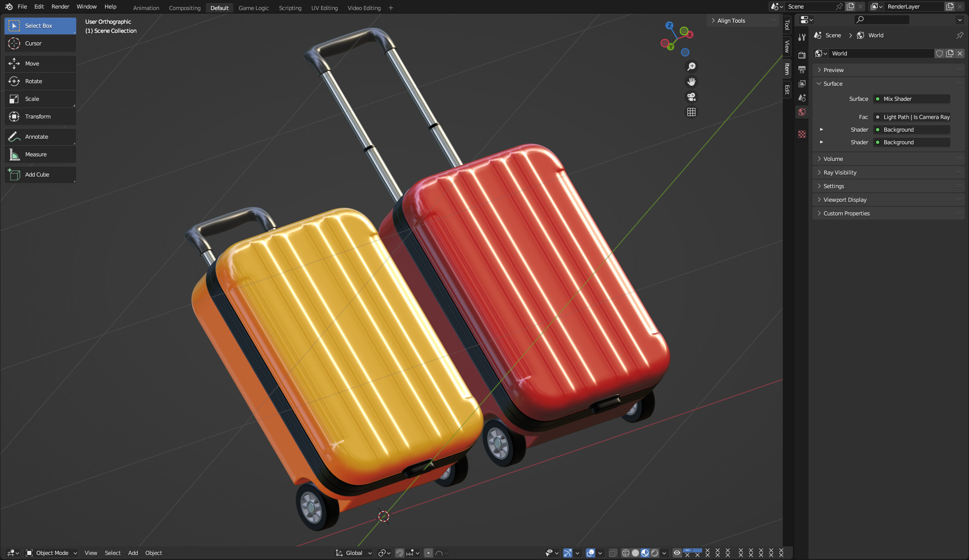Click the Light Path Is Camera Ray field
Viewport: 969px width, 560px height.
pos(912,117)
